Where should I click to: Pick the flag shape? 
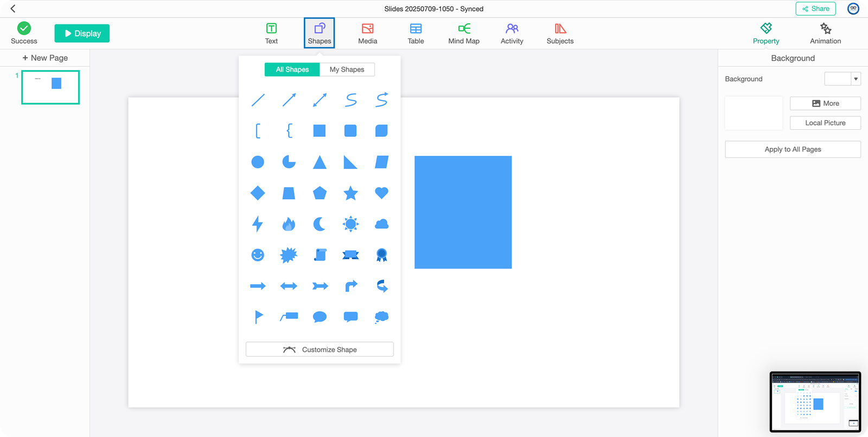click(258, 317)
